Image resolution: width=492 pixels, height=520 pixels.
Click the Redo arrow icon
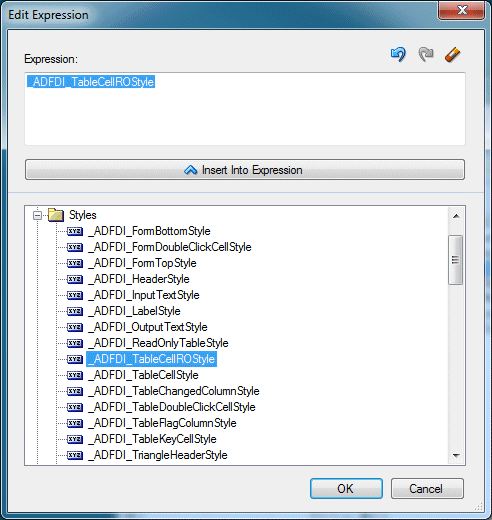[x=426, y=54]
